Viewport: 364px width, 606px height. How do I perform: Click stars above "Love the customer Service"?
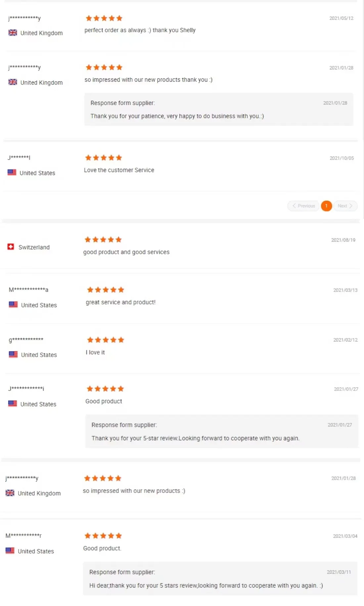coord(103,158)
